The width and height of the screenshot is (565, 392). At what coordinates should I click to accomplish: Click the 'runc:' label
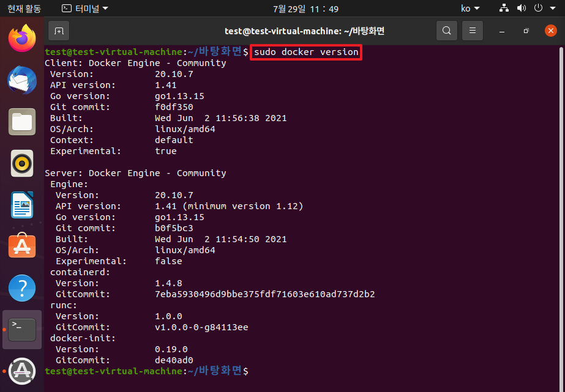click(x=64, y=305)
